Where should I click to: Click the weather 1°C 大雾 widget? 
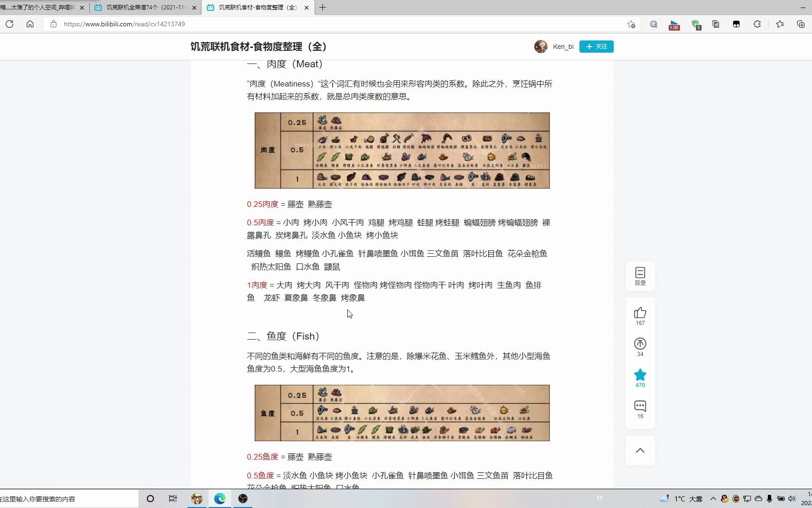(682, 499)
